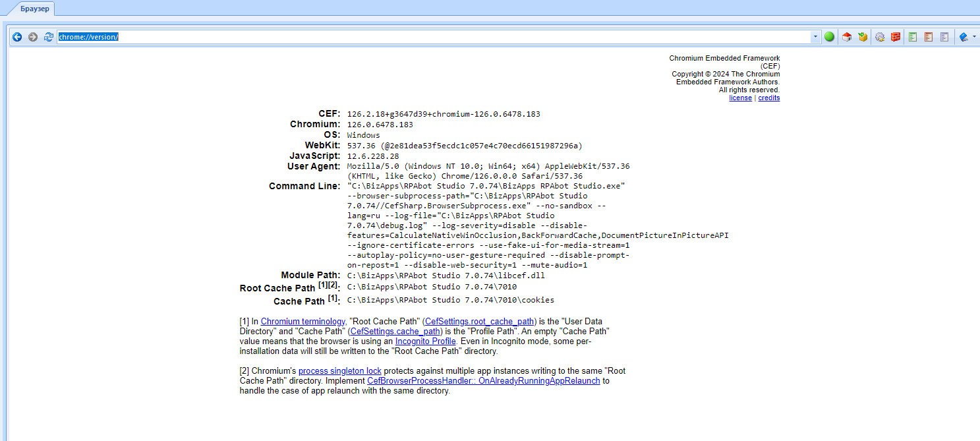Follow the Chromium terminology link
Image resolution: width=980 pixels, height=441 pixels.
tap(303, 321)
